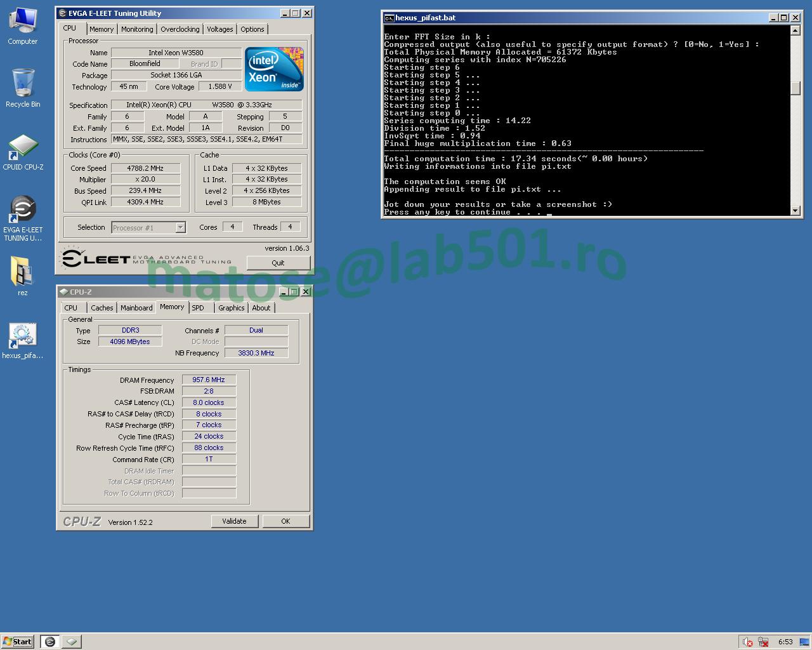Open the Computer desktop icon
The height and width of the screenshot is (650, 812).
(23, 25)
